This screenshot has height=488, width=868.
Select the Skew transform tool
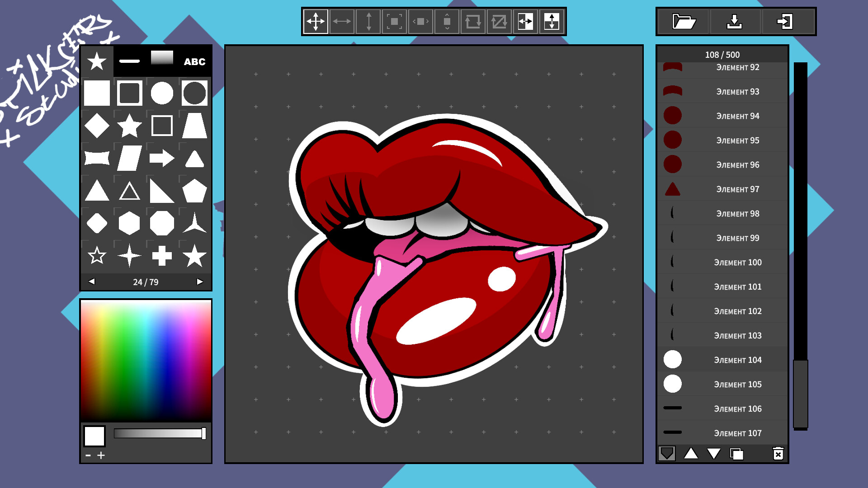499,21
